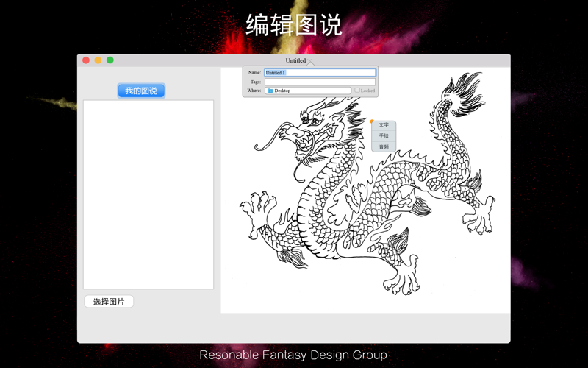The width and height of the screenshot is (588, 368).
Task: Click the 选择图片 button
Action: tap(109, 302)
